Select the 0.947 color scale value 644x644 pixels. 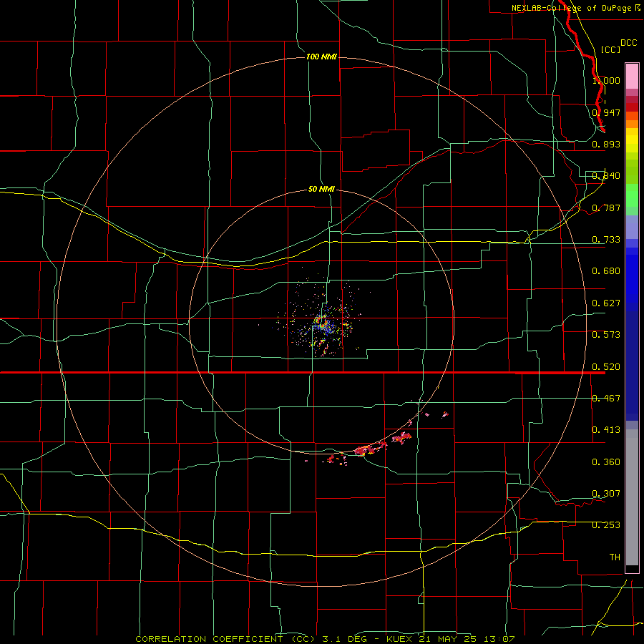(606, 112)
